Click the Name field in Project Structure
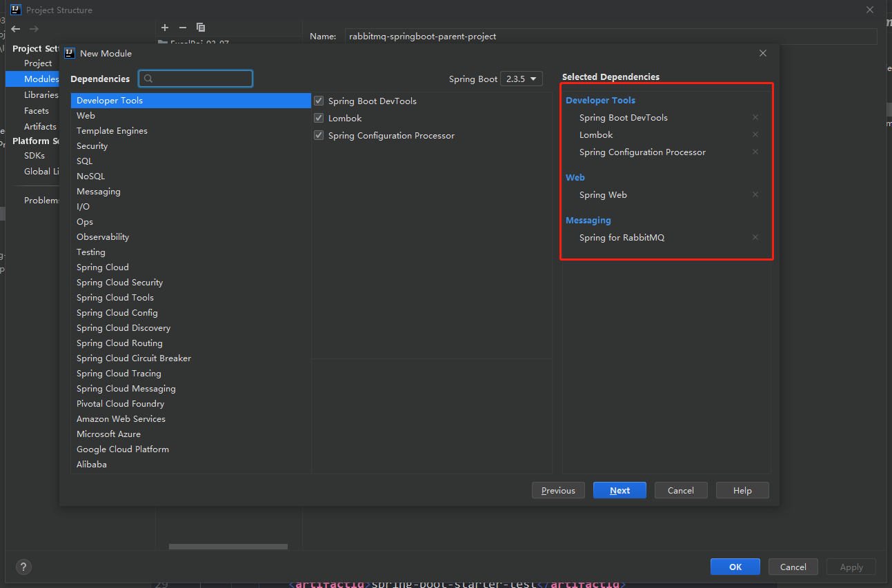The image size is (892, 588). click(x=611, y=37)
